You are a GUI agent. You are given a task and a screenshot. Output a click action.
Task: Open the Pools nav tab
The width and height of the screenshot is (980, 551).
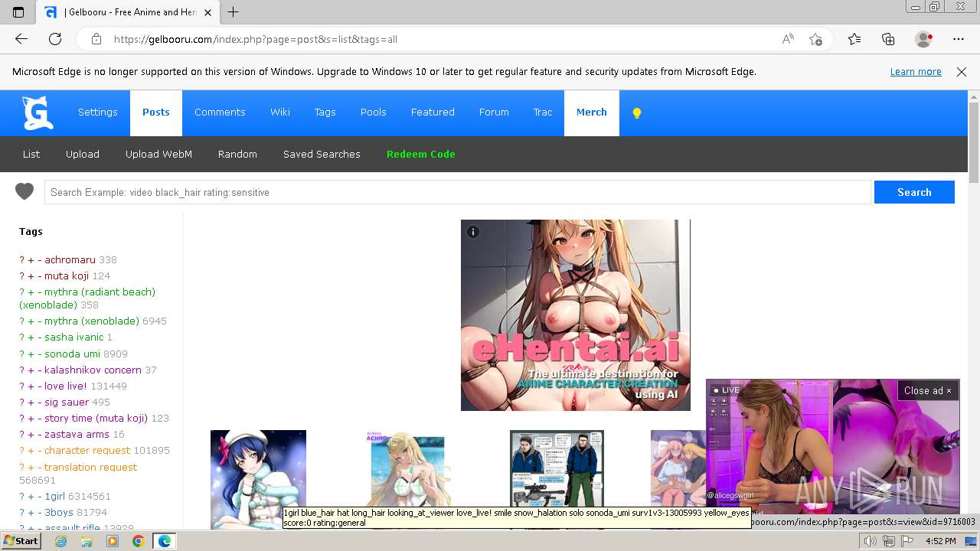(374, 112)
